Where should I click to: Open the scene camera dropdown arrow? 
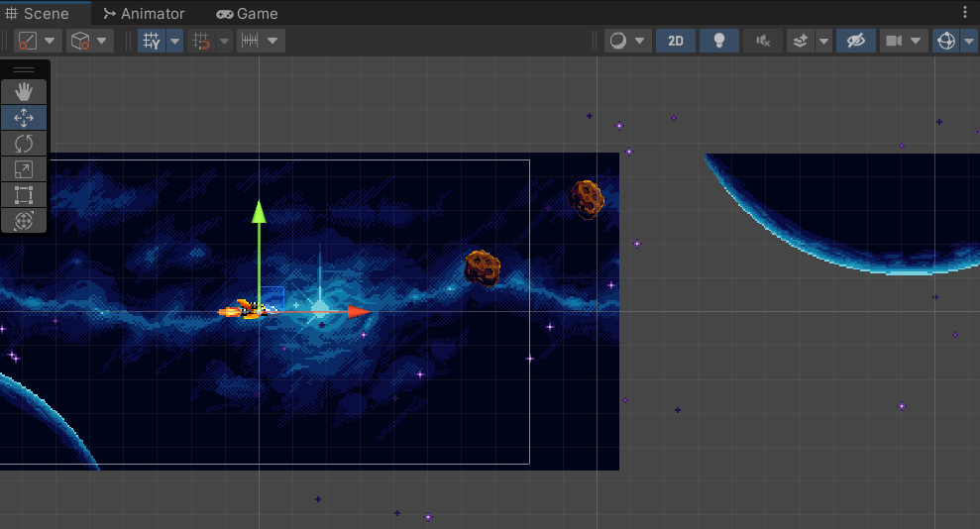coord(917,42)
